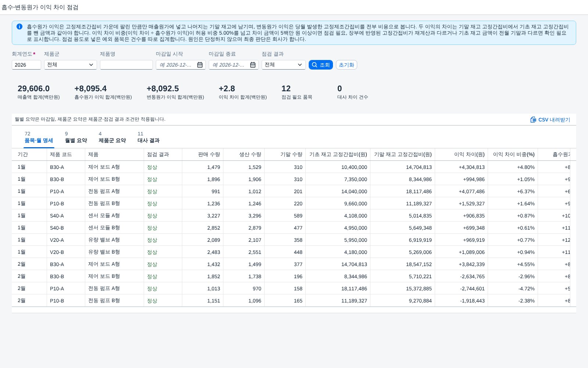
Task: Click the 이익 차이 비중(%) column header
Action: point(513,155)
